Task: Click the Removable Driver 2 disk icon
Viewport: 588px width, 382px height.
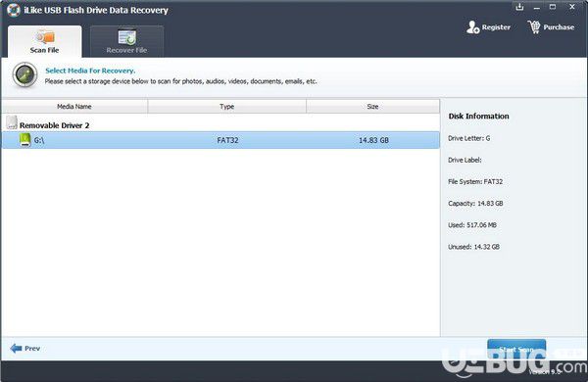Action: click(12, 122)
